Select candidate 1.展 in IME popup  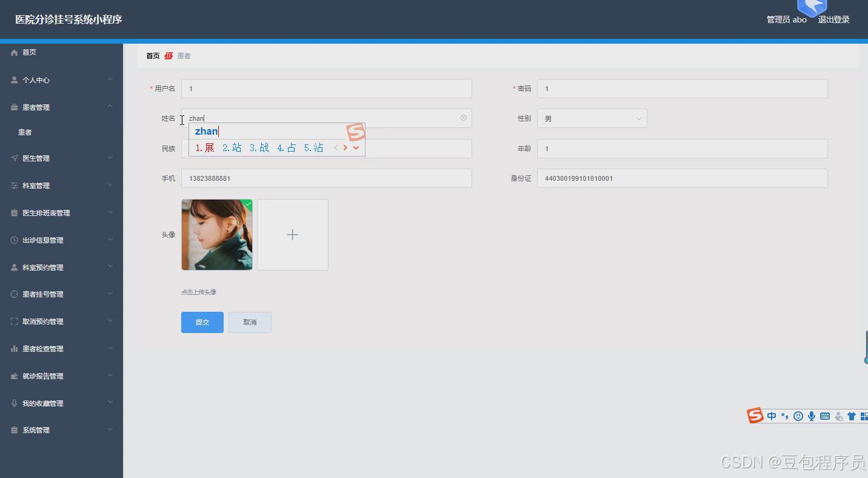[x=205, y=147]
